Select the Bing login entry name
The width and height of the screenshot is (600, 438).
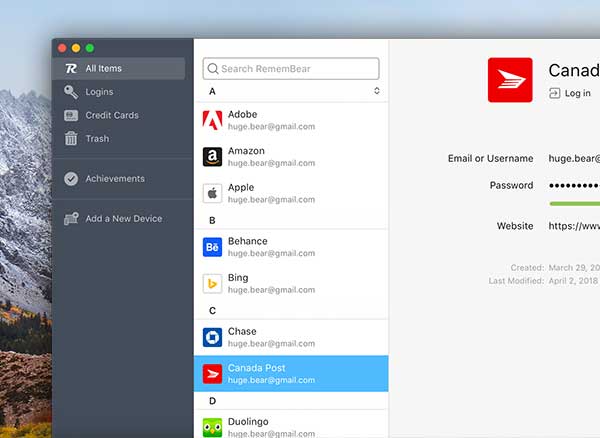pos(238,278)
